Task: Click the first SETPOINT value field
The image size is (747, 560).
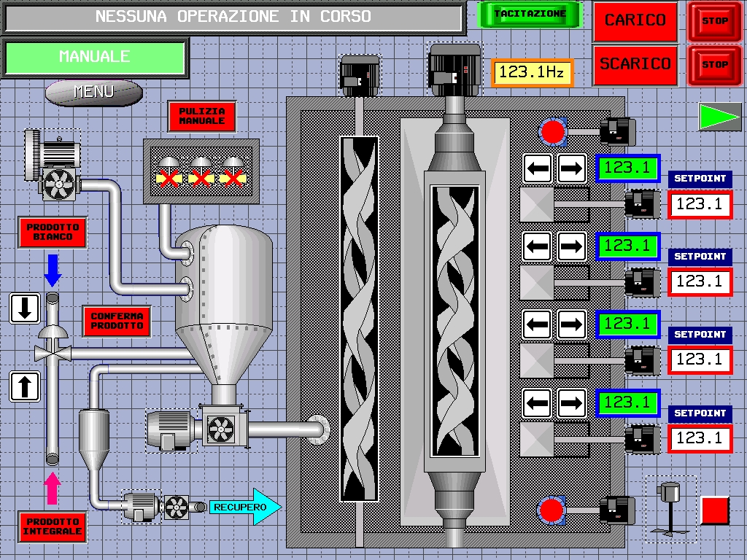Action: pos(700,204)
